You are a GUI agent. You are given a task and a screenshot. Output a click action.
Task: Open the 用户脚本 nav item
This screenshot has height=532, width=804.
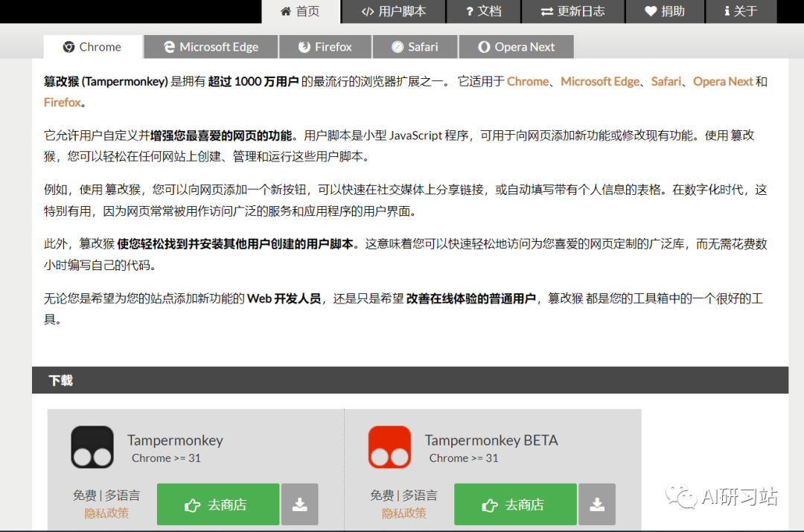click(394, 11)
